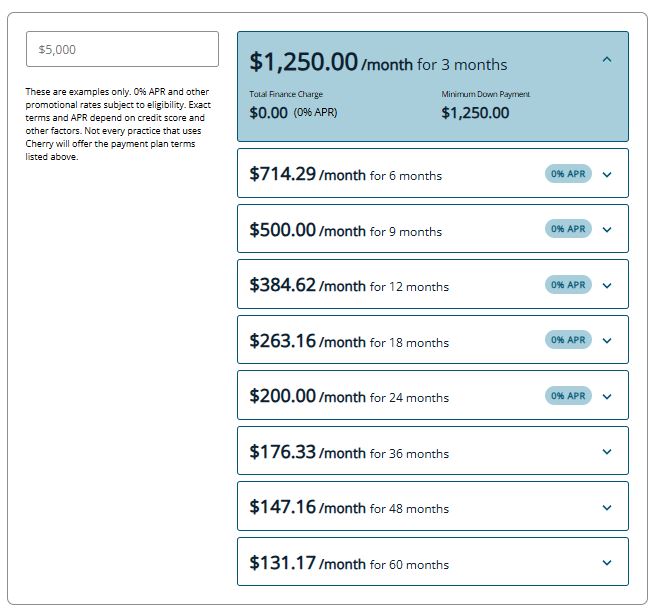This screenshot has height=613, width=654.
Task: Expand the 12 months plan chevron
Action: point(607,285)
